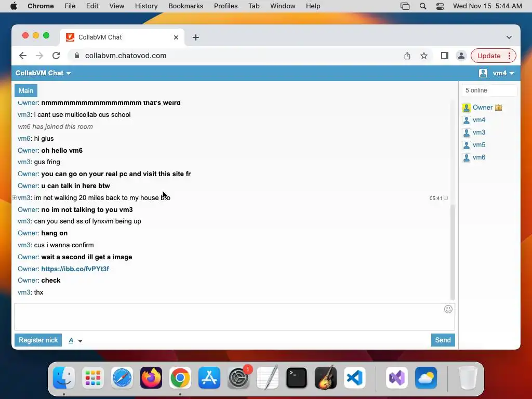Expand the tab search chevron in Chrome
This screenshot has height=399, width=532.
coord(509,37)
